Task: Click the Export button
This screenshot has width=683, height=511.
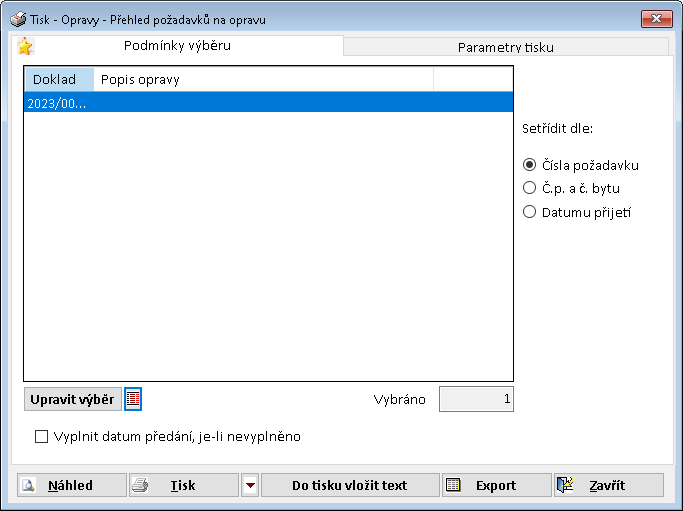Action: point(496,485)
